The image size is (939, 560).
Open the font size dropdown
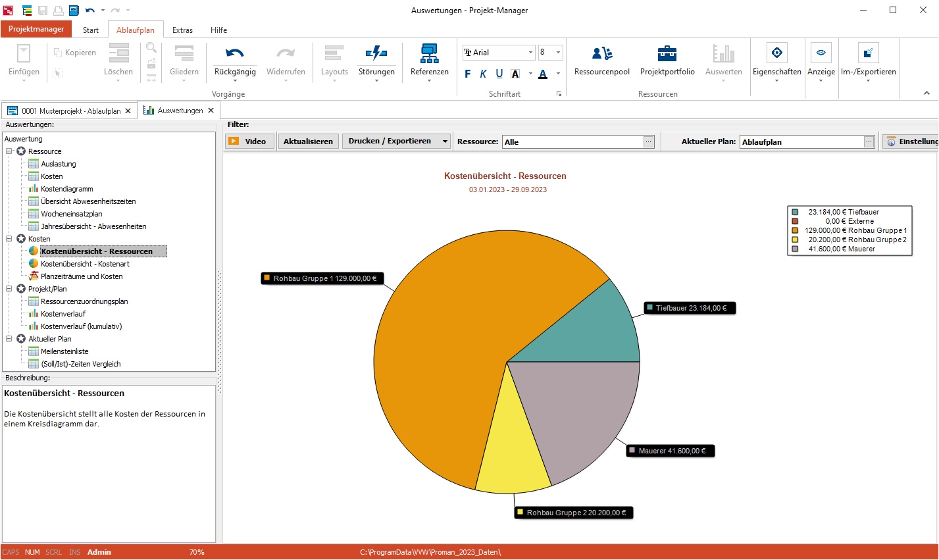point(558,53)
